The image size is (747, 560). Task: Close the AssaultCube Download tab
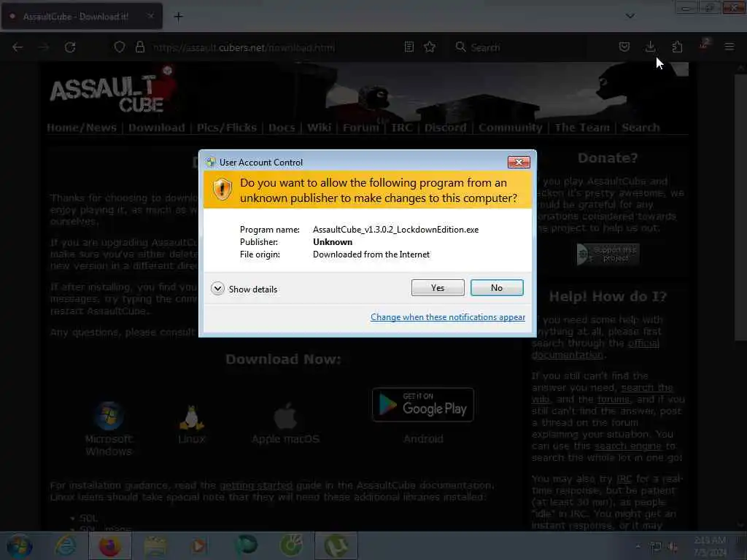click(150, 16)
